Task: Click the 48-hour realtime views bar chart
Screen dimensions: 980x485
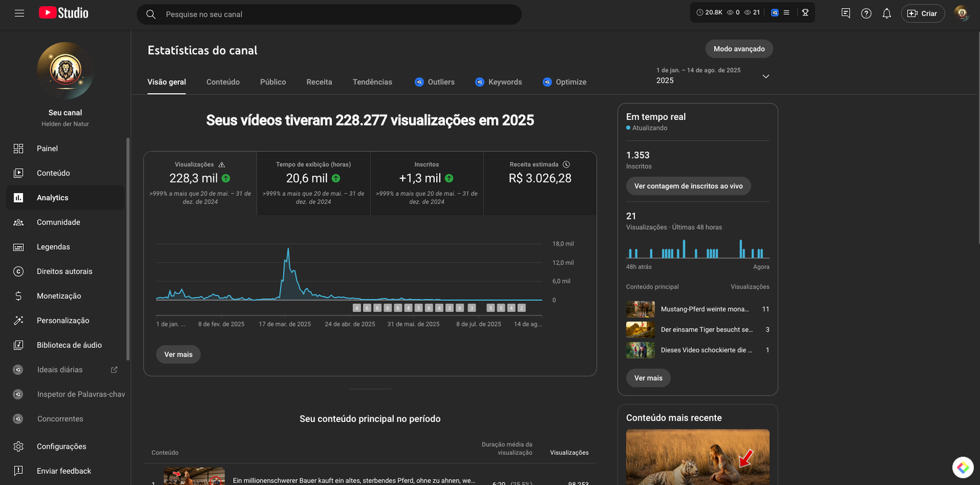Action: point(698,249)
